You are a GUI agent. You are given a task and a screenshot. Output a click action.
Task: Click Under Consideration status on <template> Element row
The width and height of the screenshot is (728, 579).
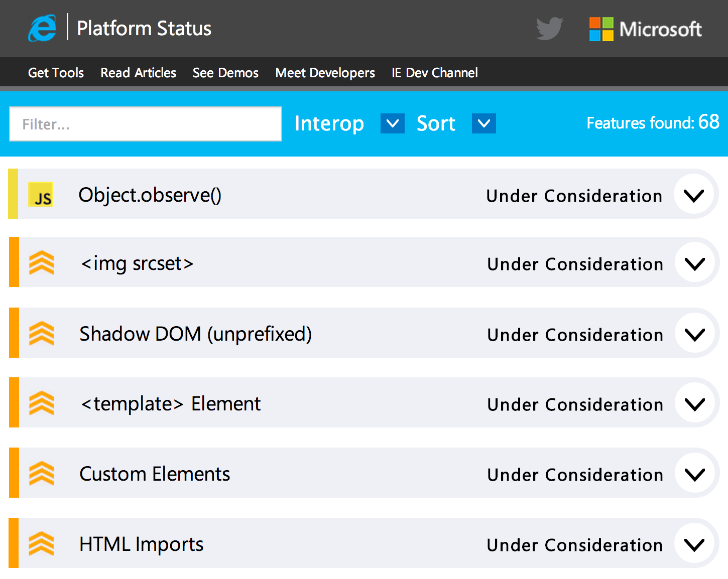575,404
